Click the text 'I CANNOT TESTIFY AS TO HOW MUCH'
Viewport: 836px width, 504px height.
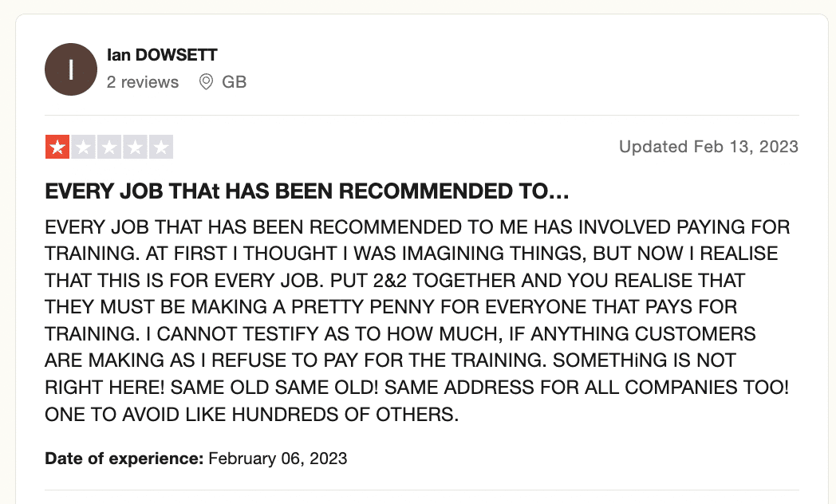coord(324,334)
